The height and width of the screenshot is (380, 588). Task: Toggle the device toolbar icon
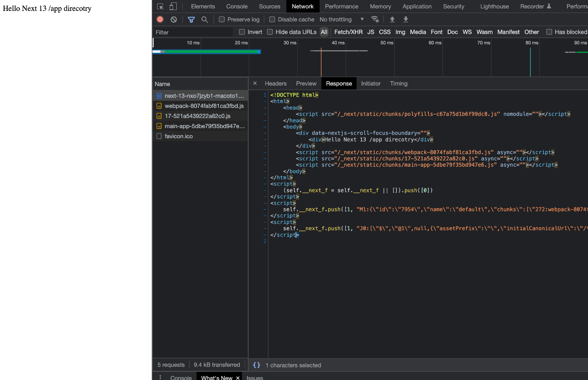173,6
